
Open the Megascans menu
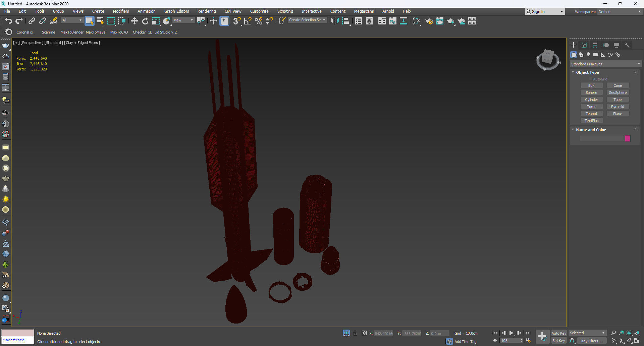point(364,11)
